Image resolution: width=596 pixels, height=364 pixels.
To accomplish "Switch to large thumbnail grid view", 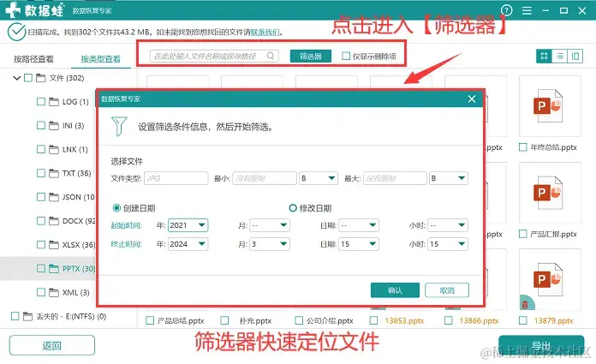I will (x=544, y=57).
